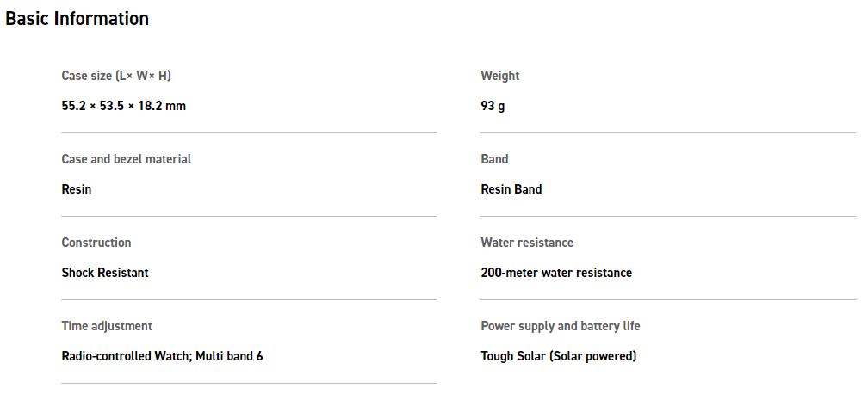Click the Basic Information heading

(77, 19)
